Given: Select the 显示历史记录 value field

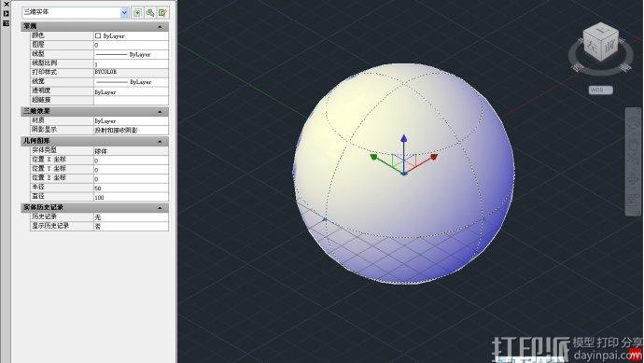Looking at the screenshot, I should 131,226.
